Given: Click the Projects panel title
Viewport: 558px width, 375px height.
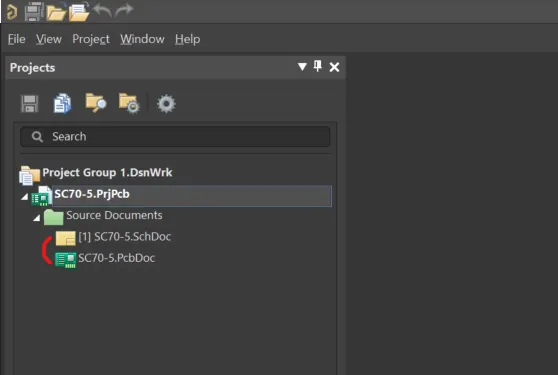Looking at the screenshot, I should [x=32, y=68].
